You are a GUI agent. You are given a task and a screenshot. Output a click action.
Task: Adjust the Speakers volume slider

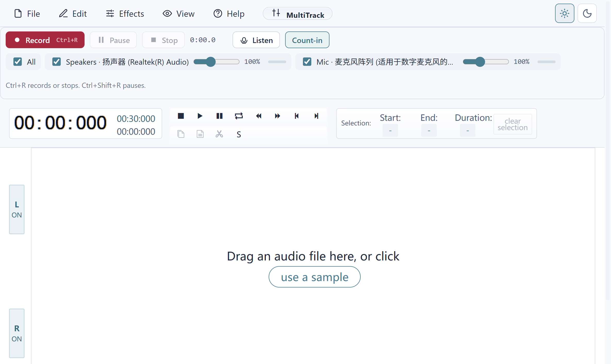[217, 62]
